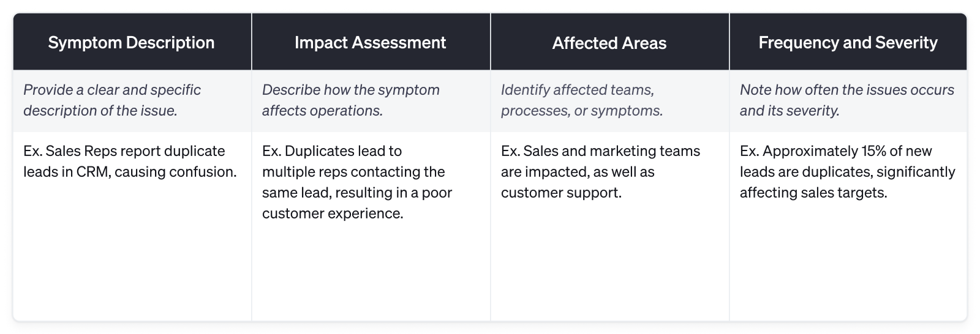Image resolution: width=980 pixels, height=334 pixels.
Task: Select the Frequency and Severity header
Action: pyautogui.click(x=848, y=42)
